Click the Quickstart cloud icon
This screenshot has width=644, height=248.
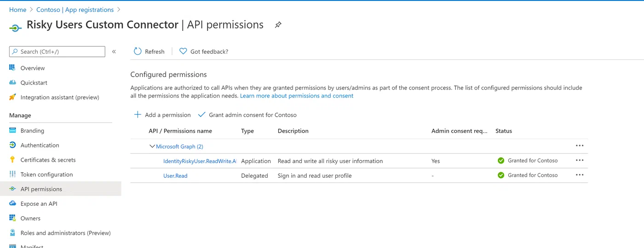tap(12, 83)
